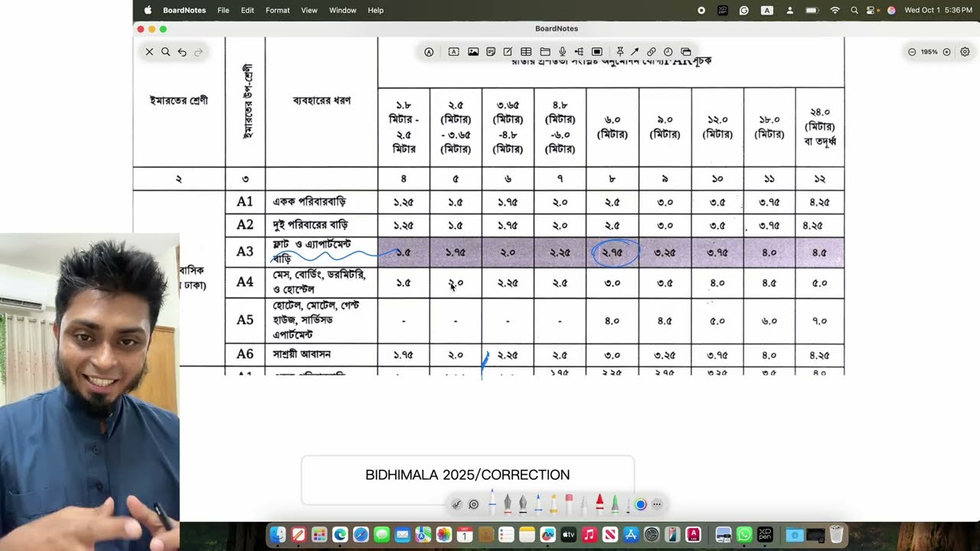Insert a text box with the A icon

pyautogui.click(x=453, y=52)
